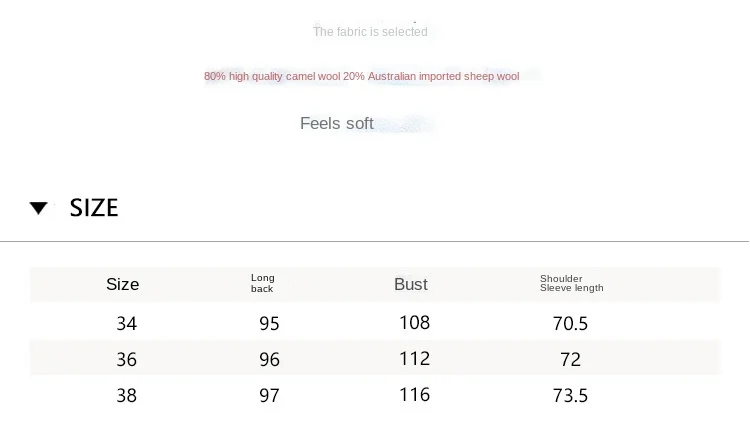Viewport: 750px width, 429px height.
Task: Click the 112 bust measurement
Action: (x=415, y=359)
